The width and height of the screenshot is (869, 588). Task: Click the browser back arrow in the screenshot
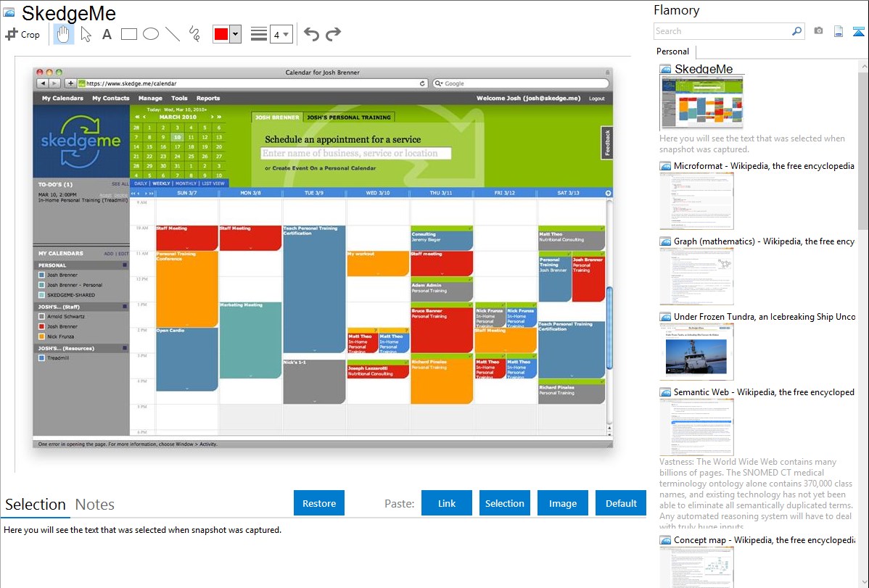[x=43, y=83]
